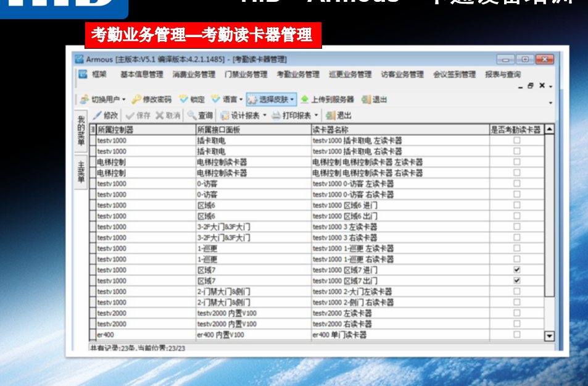Image resolution: width=588 pixels, height=386 pixels.
Task: Open the 基本信息管理 menu
Action: (x=142, y=74)
